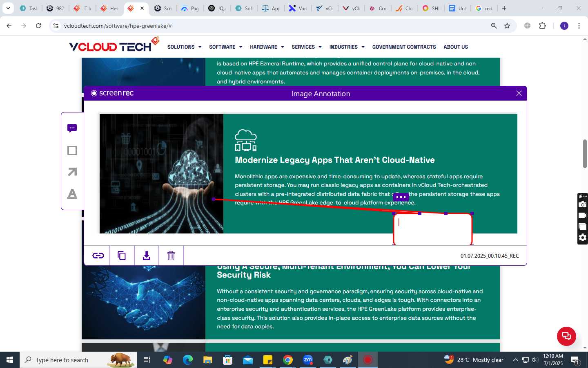Viewport: 588px width, 368px height.
Task: Open Microsoft Edge from taskbar
Action: (187, 360)
